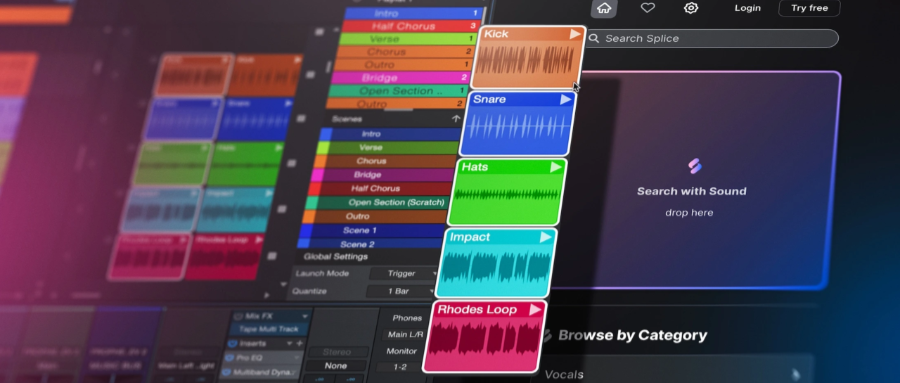The image size is (900, 383).
Task: Click the Try free button
Action: point(809,8)
